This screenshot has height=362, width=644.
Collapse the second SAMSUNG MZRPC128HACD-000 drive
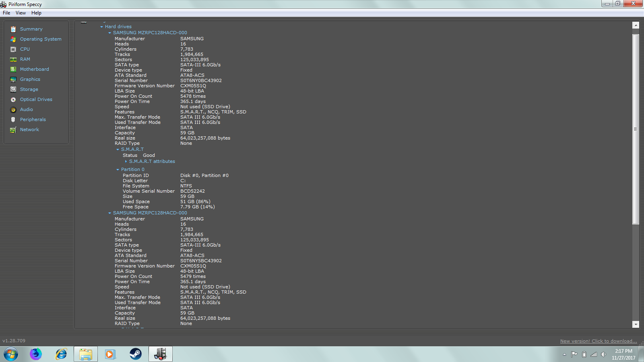click(x=109, y=213)
